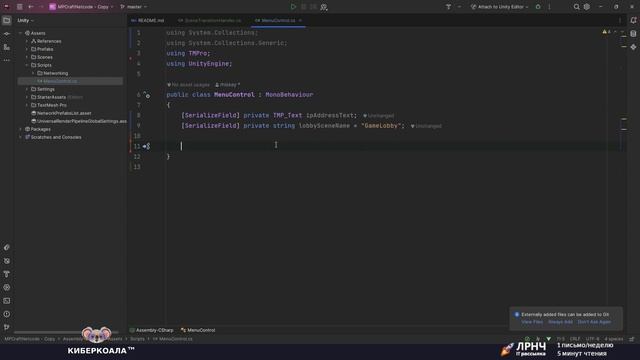Expand the Prefabs folder

[x=27, y=49]
